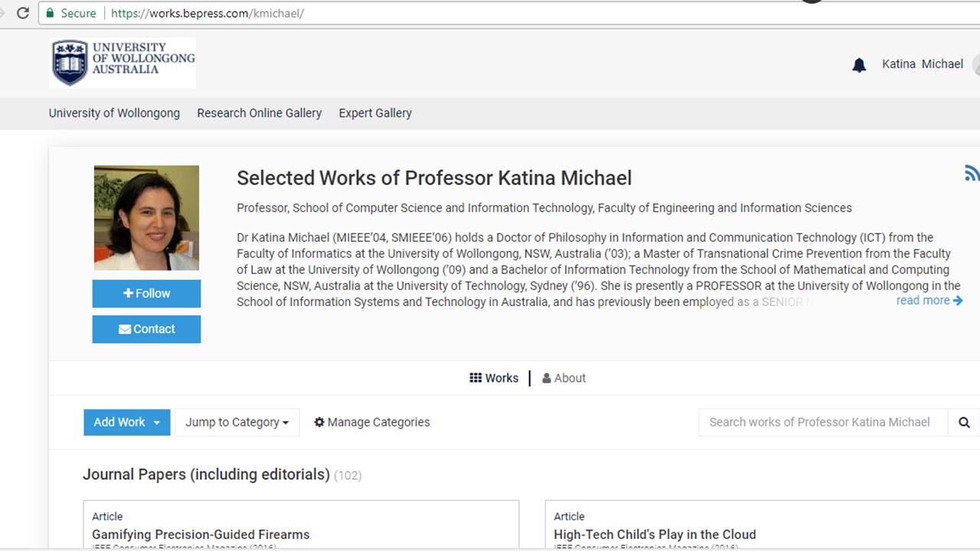This screenshot has height=551, width=980.
Task: Click the RSS feed icon
Action: coord(972,173)
